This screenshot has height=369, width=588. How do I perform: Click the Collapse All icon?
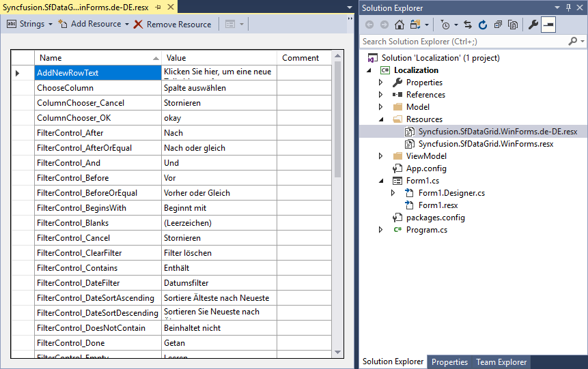(498, 25)
